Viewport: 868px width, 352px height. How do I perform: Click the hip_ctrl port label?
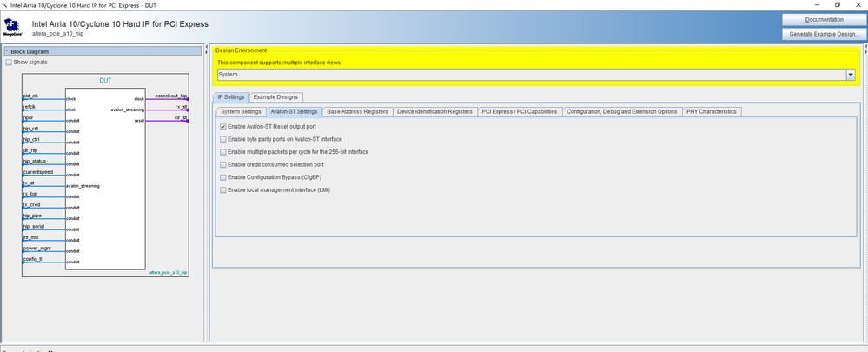tap(31, 139)
